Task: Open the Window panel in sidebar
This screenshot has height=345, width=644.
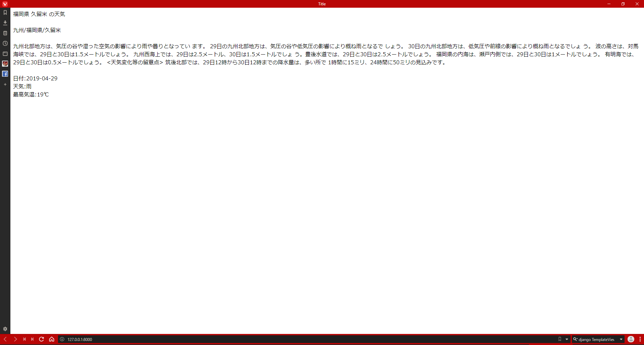Action: coord(5,54)
